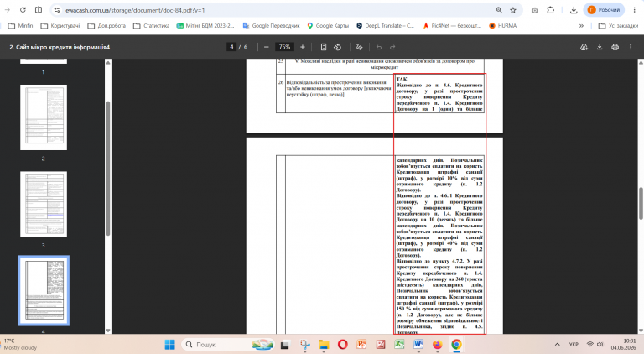Open the Робочий profile button
Viewport: 644px width, 354px height.
[x=604, y=10]
